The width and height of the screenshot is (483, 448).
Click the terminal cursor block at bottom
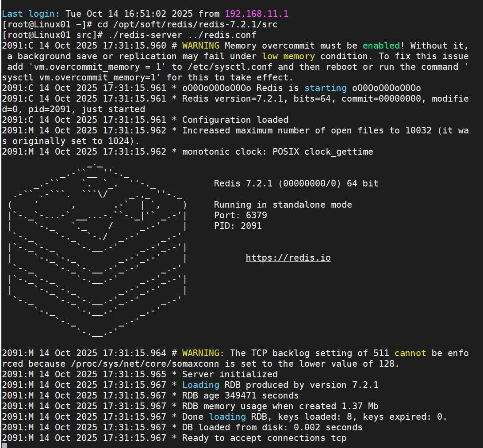click(x=4, y=446)
